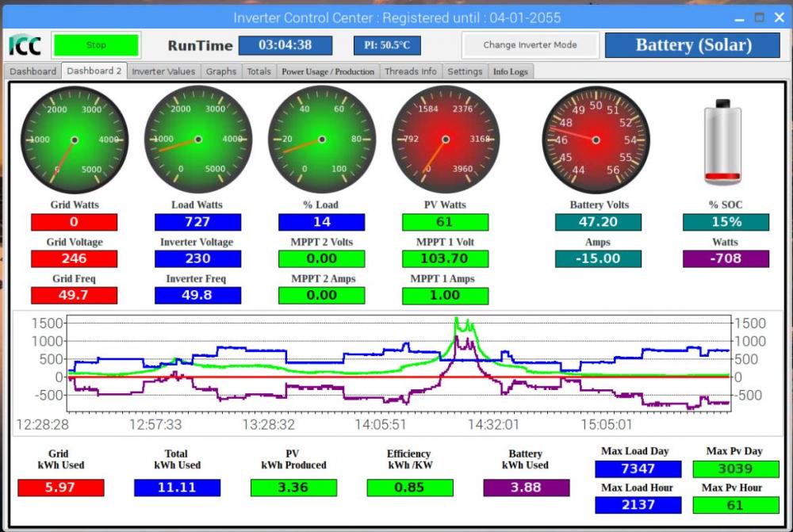Select the Totals tab

pos(259,71)
